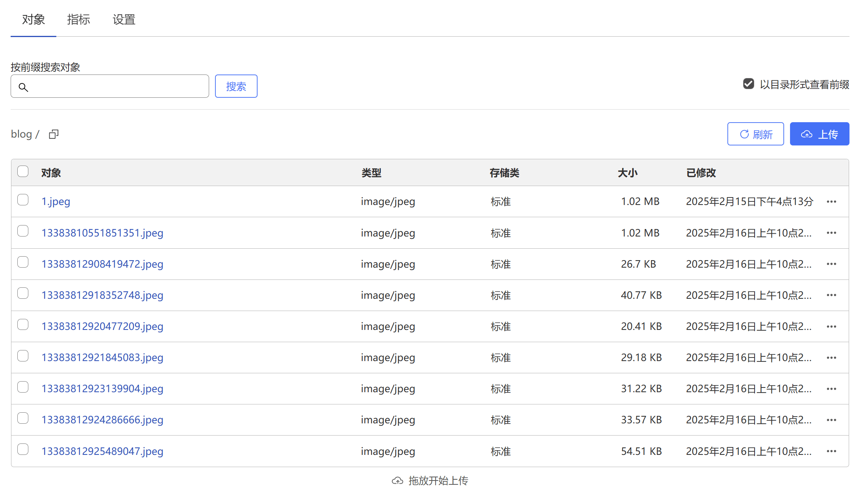Open more actions for 13383810551851351.jpeg
The image size is (868, 501).
[831, 233]
